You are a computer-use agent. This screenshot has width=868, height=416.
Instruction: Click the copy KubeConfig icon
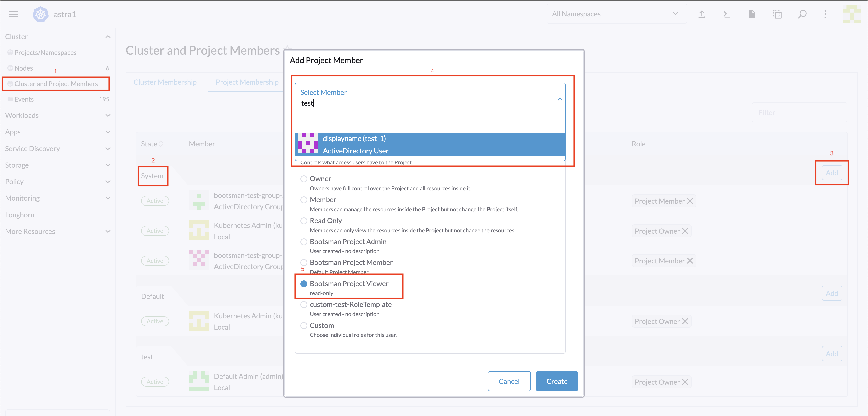point(777,14)
